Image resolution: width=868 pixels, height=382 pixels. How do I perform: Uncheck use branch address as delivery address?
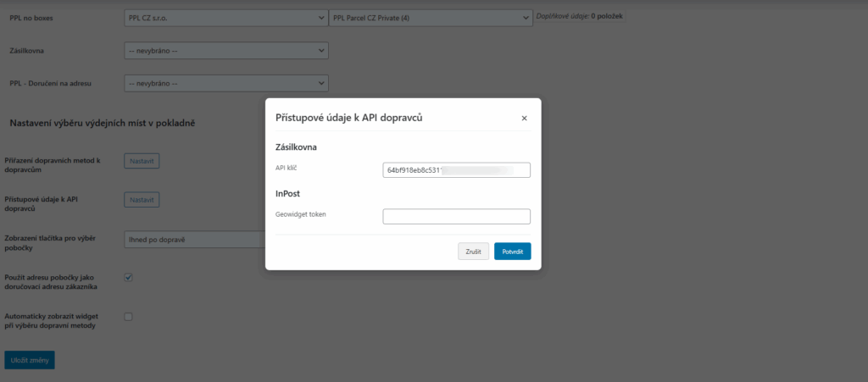tap(129, 278)
